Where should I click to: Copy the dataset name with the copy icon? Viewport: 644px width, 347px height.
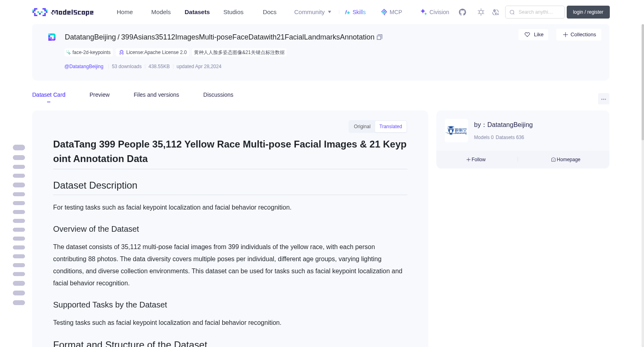pos(379,37)
